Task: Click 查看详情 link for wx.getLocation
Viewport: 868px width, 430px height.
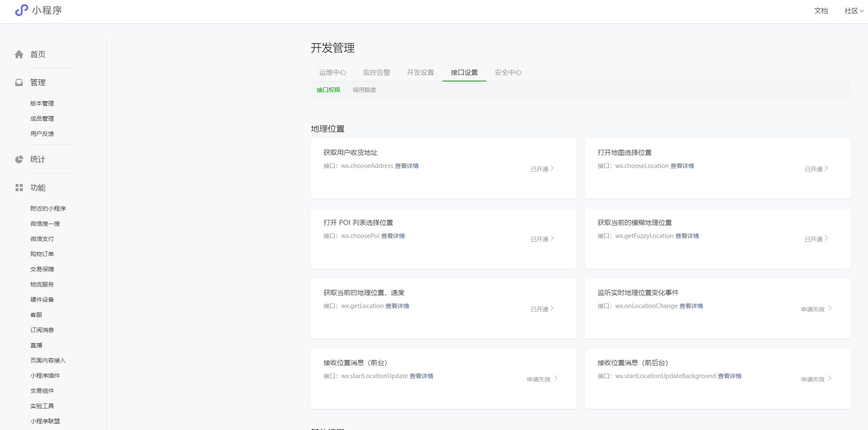Action: point(397,306)
